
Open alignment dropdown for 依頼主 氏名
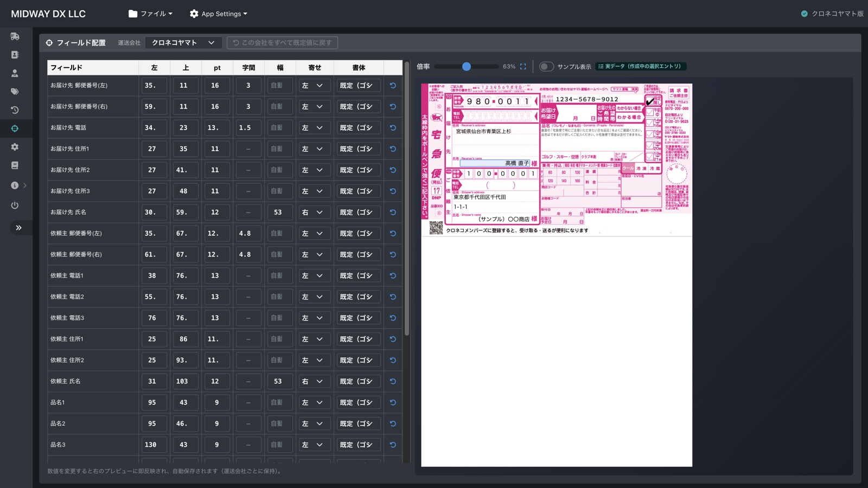315,382
